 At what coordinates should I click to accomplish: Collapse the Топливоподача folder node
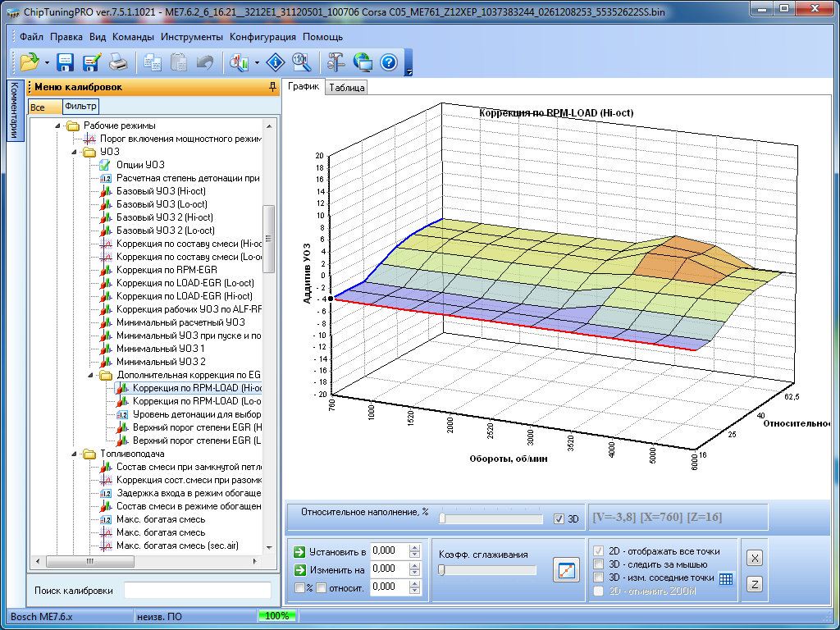pyautogui.click(x=74, y=454)
